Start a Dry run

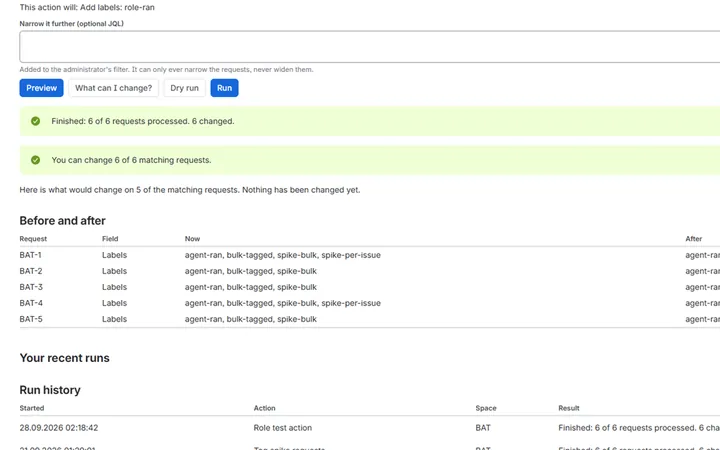click(x=185, y=88)
